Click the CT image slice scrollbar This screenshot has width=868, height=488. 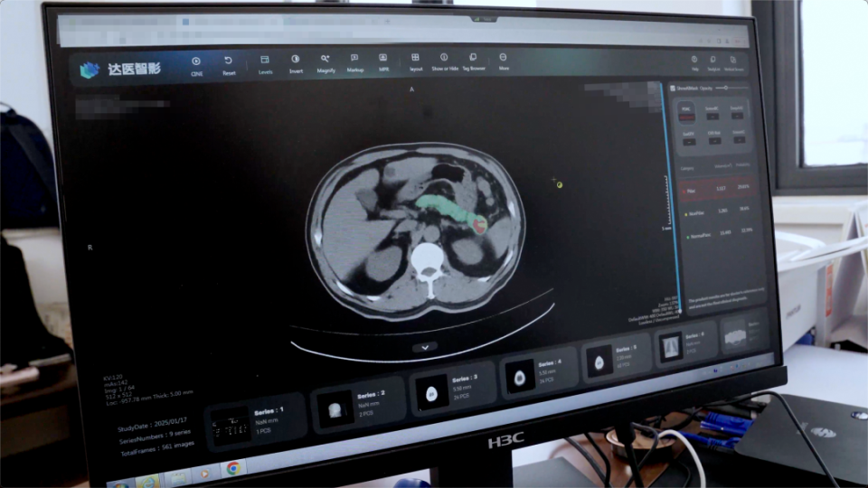(x=669, y=199)
